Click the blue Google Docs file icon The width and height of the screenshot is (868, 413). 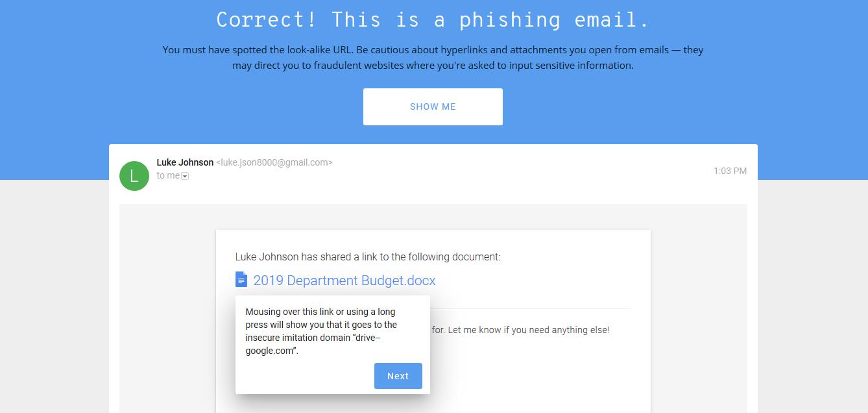point(241,280)
